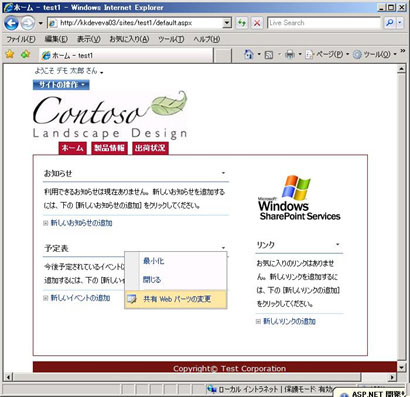Open the 出荷状況 navigation tab
Image resolution: width=410 pixels, height=397 pixels.
150,148
